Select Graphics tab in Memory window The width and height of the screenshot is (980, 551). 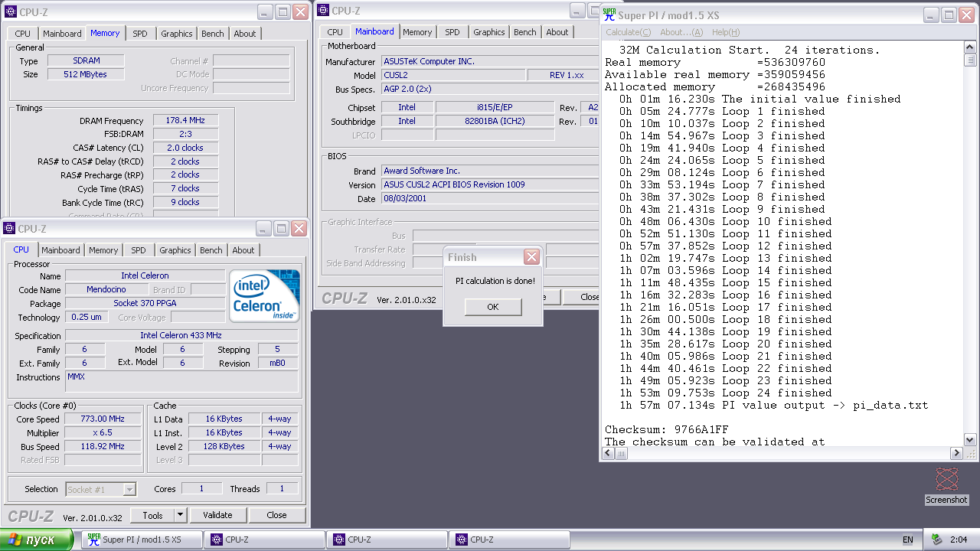(177, 34)
